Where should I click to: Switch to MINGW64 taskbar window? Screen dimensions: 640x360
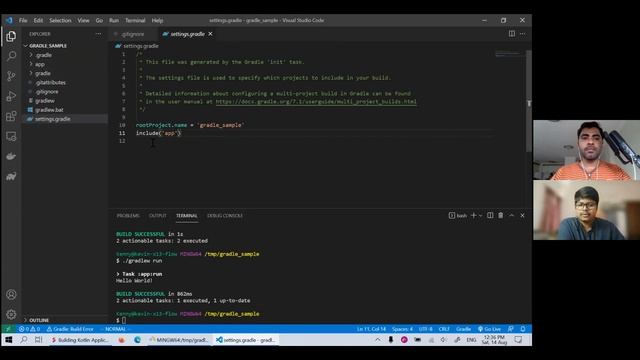(x=179, y=340)
